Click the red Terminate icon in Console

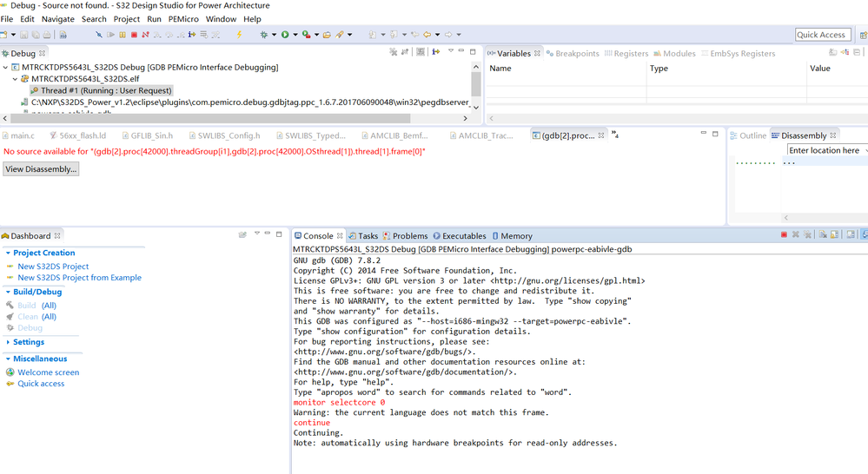(x=784, y=235)
